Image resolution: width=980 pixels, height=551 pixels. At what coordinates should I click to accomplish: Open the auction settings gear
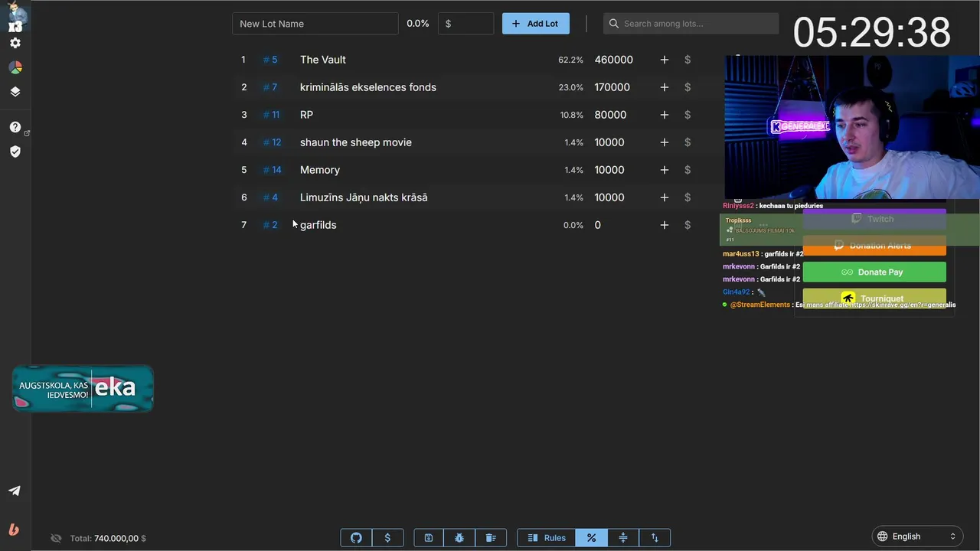(x=15, y=44)
